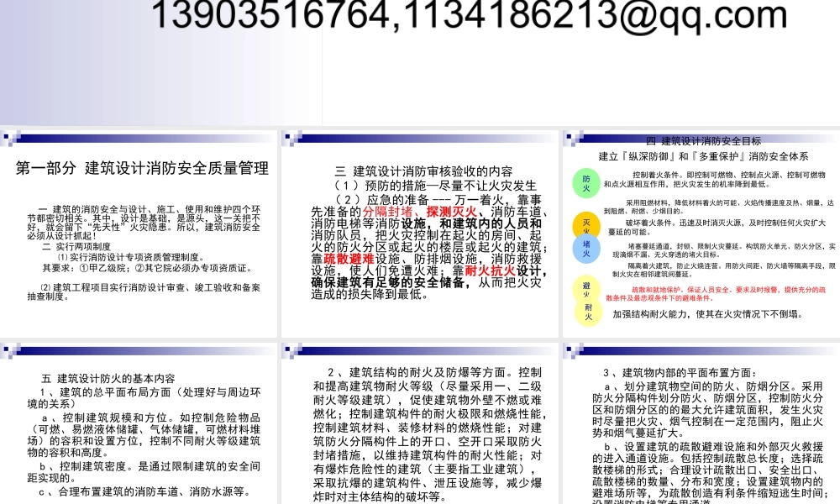The image size is (840, 504).
Task: Click the line b、控制建筑密度
Action: (x=144, y=472)
